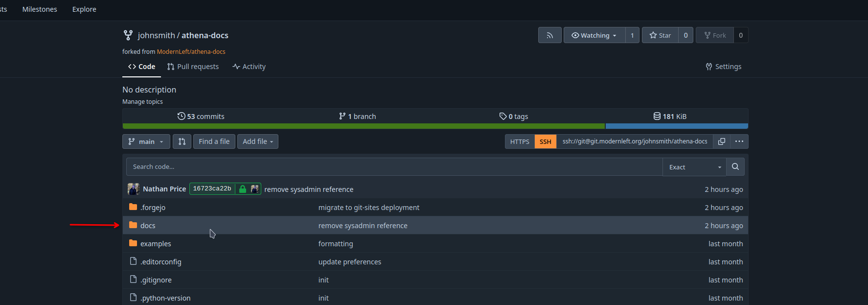View the 1 branch list
The width and height of the screenshot is (868, 305).
point(357,117)
